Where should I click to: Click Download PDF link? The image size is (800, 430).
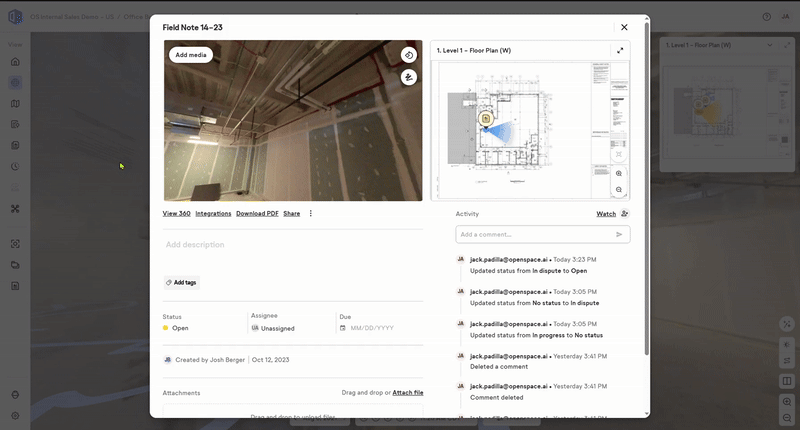coord(257,214)
